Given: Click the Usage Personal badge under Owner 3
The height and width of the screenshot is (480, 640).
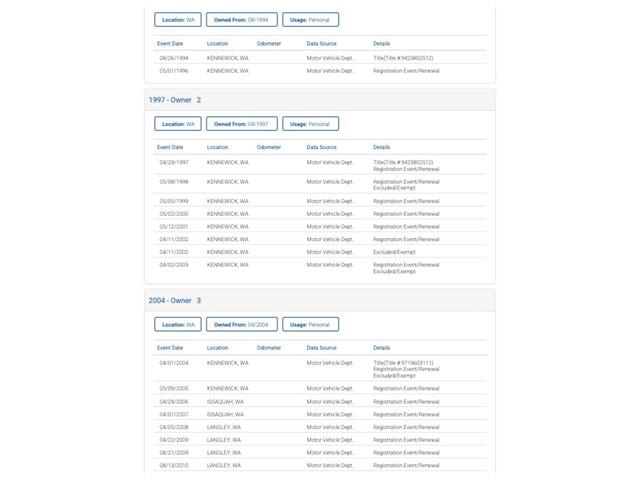Looking at the screenshot, I should (x=310, y=324).
